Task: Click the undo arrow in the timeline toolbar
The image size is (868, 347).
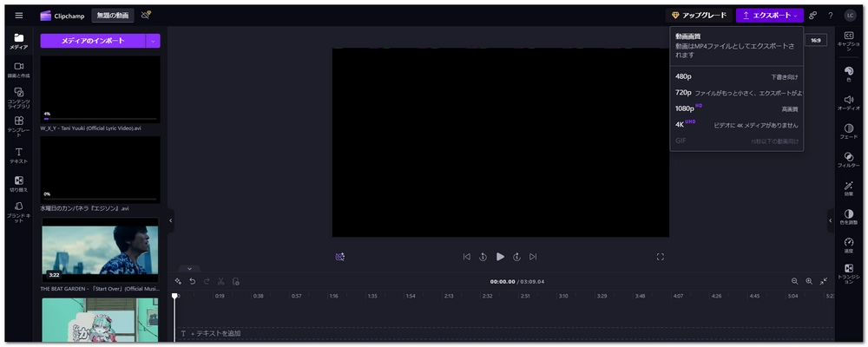Action: (x=192, y=281)
